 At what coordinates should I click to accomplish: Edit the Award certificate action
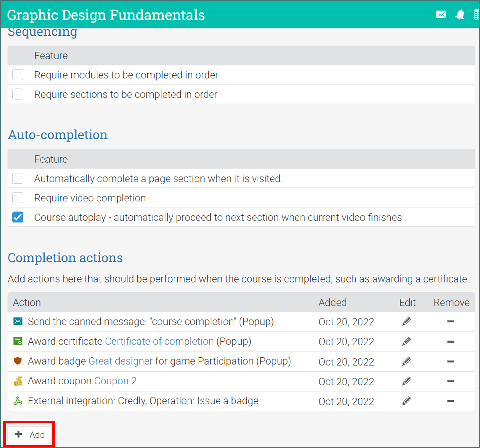pyautogui.click(x=406, y=341)
